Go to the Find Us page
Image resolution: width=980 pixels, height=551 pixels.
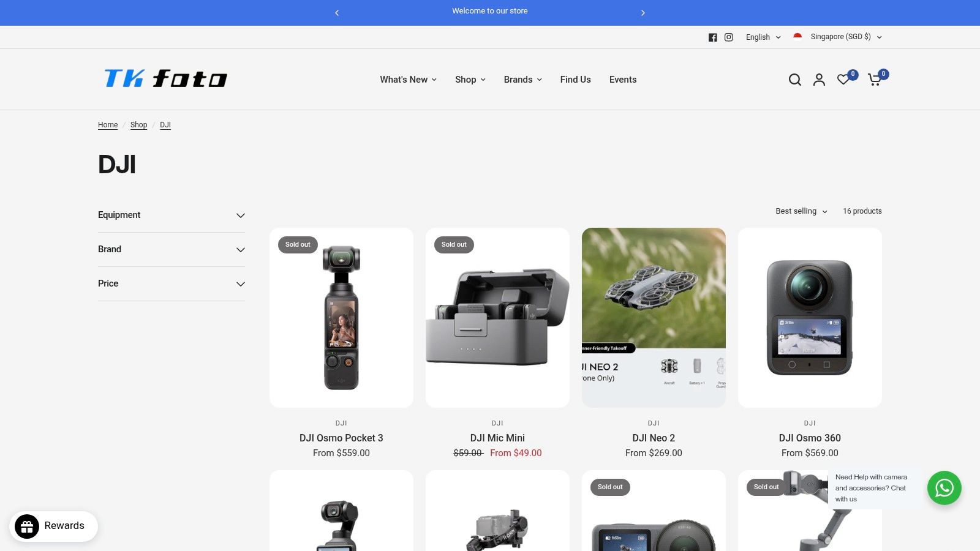pos(575,80)
